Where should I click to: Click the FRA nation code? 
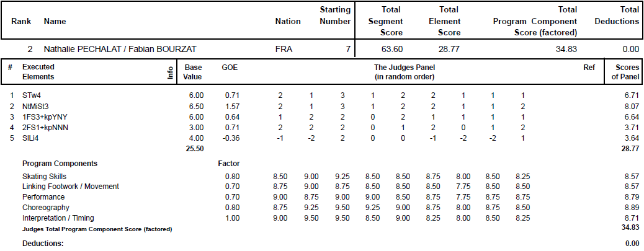pos(284,50)
